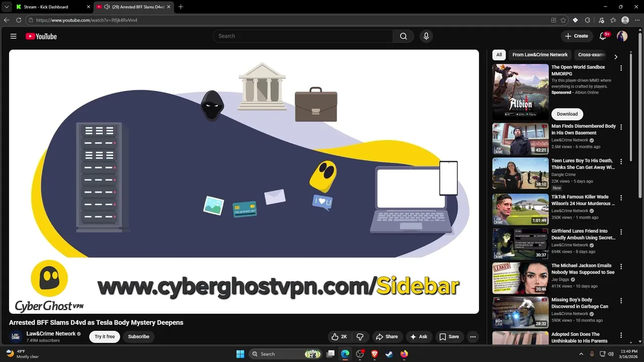The image size is (644, 362).
Task: Open Windows Start menu
Action: 240,354
